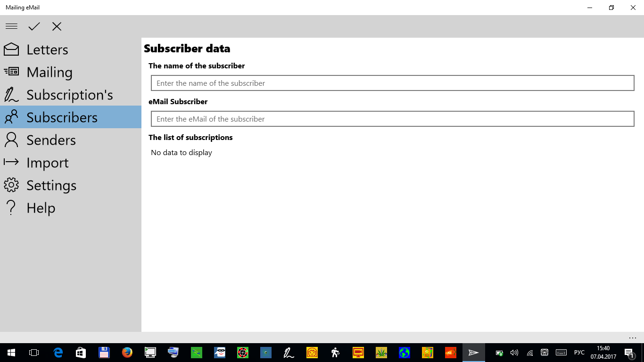Open the Windows Start menu
This screenshot has width=644, height=362.
pos(11,353)
